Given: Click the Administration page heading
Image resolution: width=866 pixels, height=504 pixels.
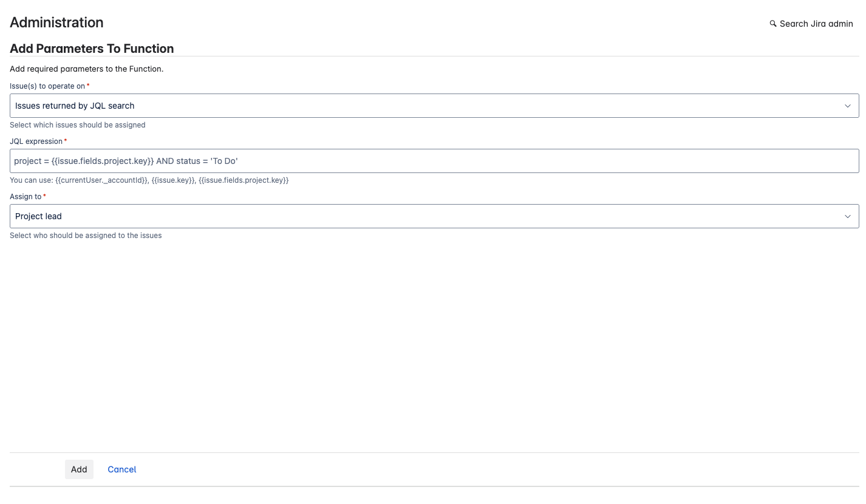Looking at the screenshot, I should (x=56, y=22).
